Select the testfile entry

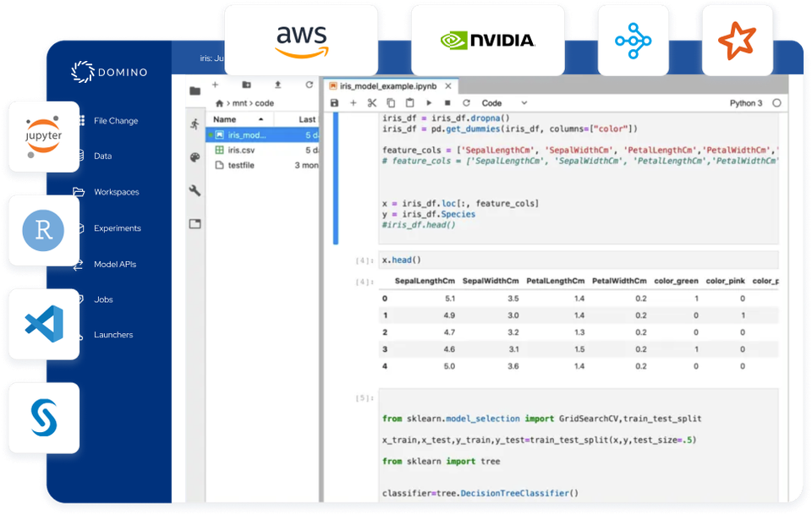point(262,165)
